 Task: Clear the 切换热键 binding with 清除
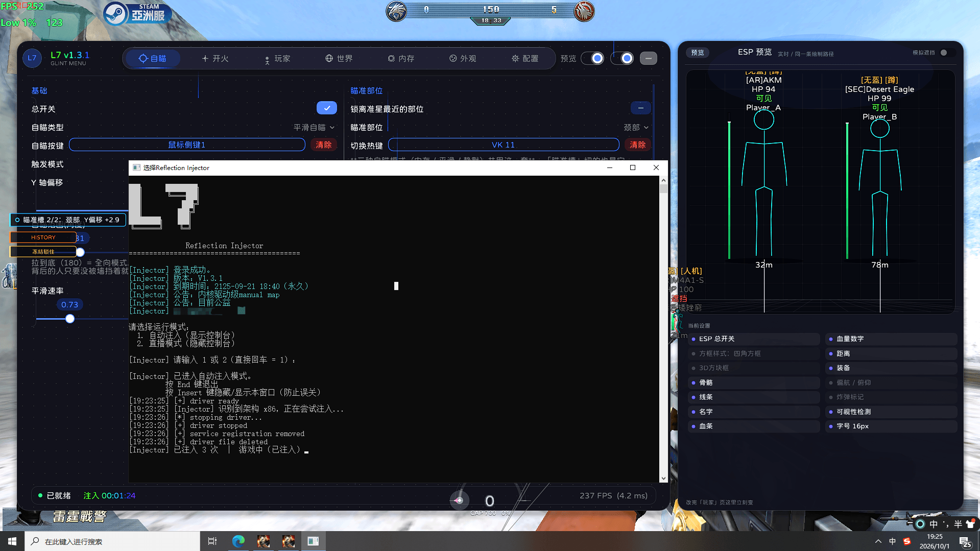[x=637, y=145]
